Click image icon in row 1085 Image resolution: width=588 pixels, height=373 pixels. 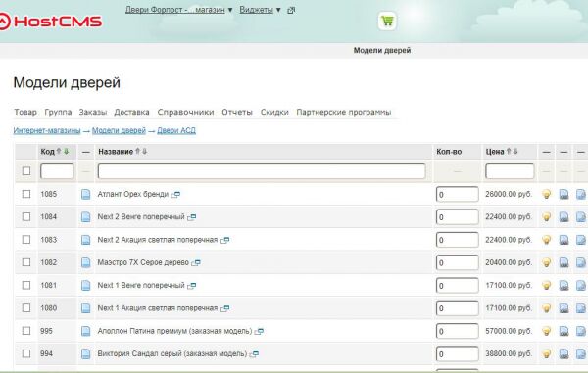pos(564,194)
